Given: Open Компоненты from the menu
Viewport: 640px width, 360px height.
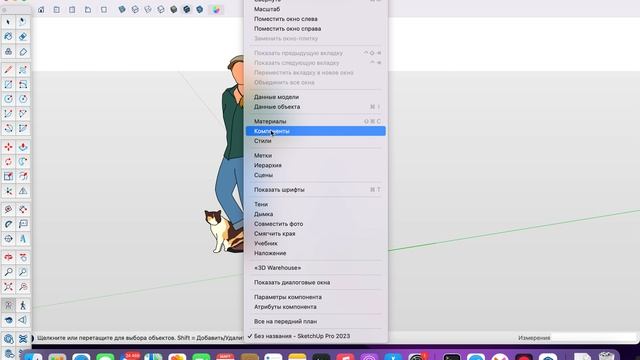Looking at the screenshot, I should [316, 131].
